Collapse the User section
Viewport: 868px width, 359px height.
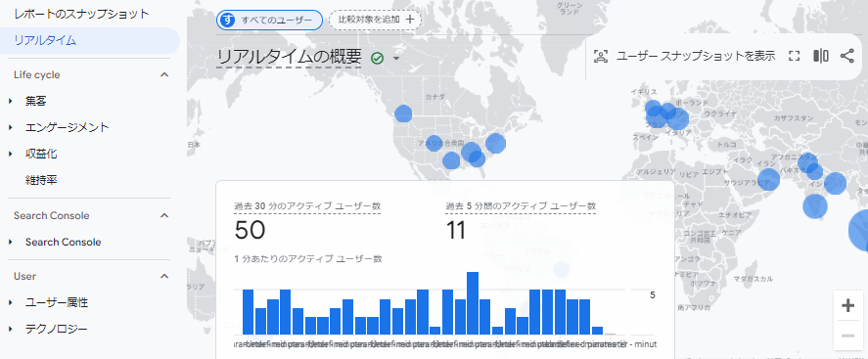164,276
